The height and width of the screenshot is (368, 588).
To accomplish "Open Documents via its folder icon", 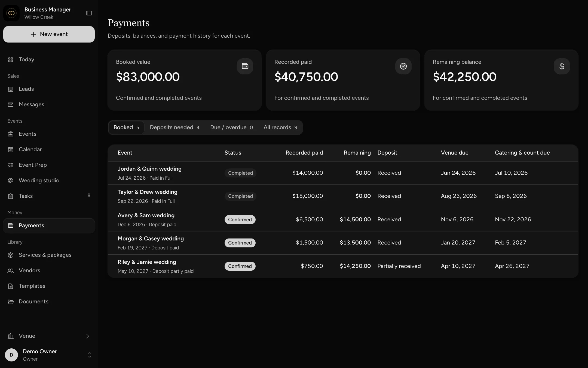I will tap(11, 302).
